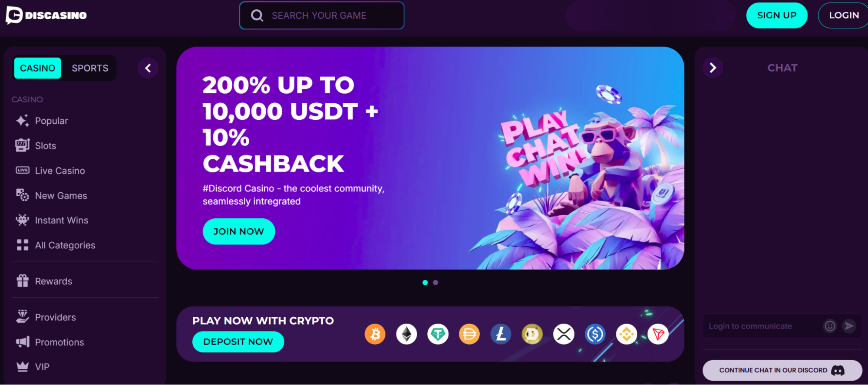The width and height of the screenshot is (868, 385).
Task: Switch to the second banner slide dot
Action: (436, 283)
